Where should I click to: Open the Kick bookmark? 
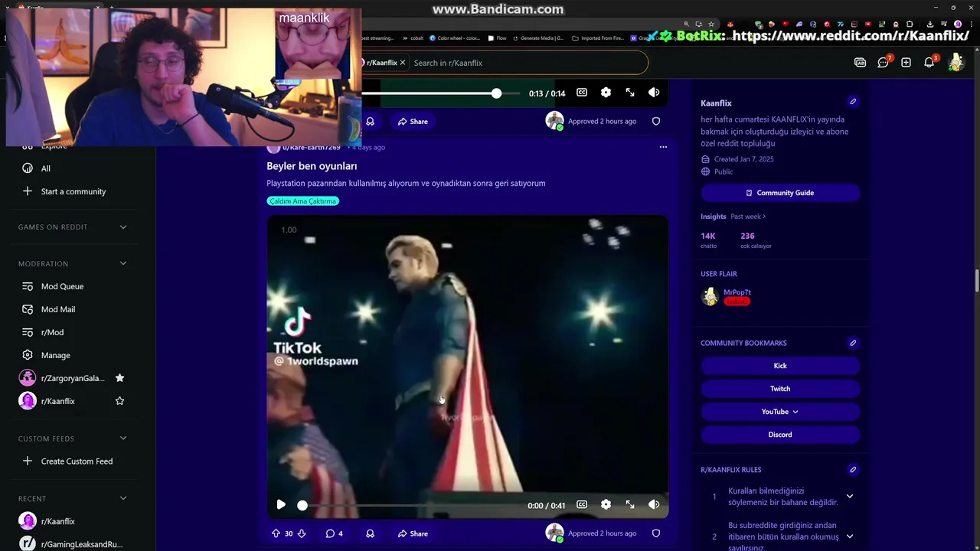780,366
